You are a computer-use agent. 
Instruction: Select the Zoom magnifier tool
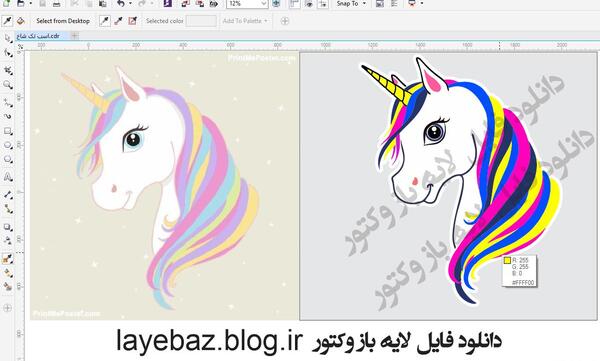coord(8,85)
